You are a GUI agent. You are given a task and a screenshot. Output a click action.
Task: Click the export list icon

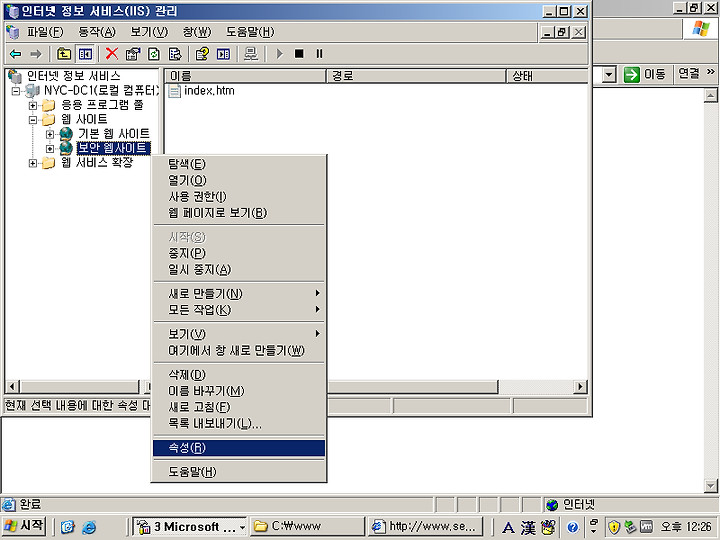coord(175,54)
